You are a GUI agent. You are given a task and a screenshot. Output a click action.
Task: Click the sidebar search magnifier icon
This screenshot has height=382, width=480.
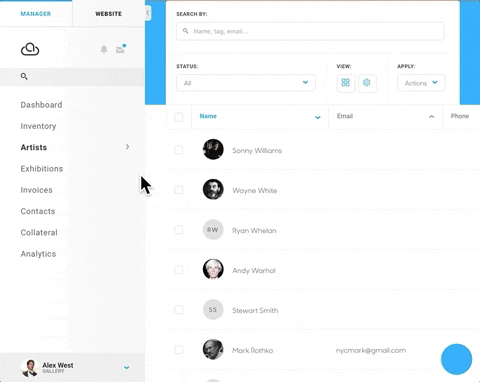(24, 76)
